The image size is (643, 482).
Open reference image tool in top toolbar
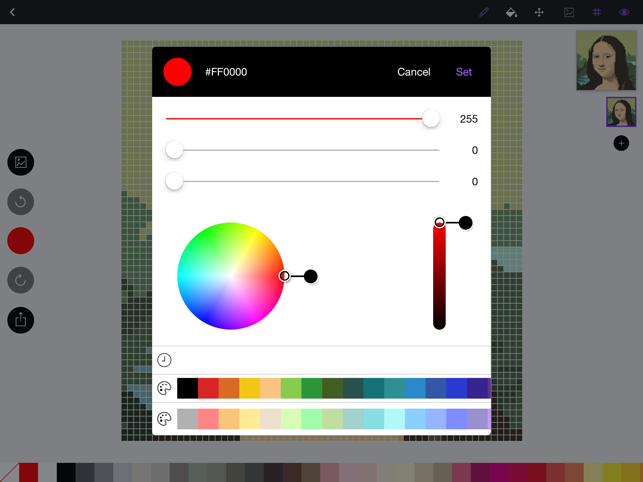(568, 13)
